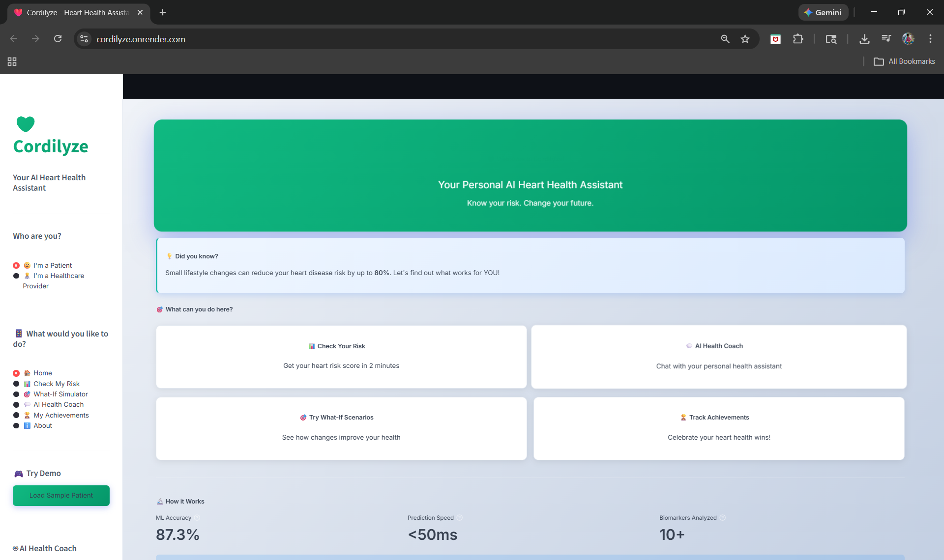Click the zoom magnifier icon in the address bar
The image size is (944, 560).
tap(725, 39)
